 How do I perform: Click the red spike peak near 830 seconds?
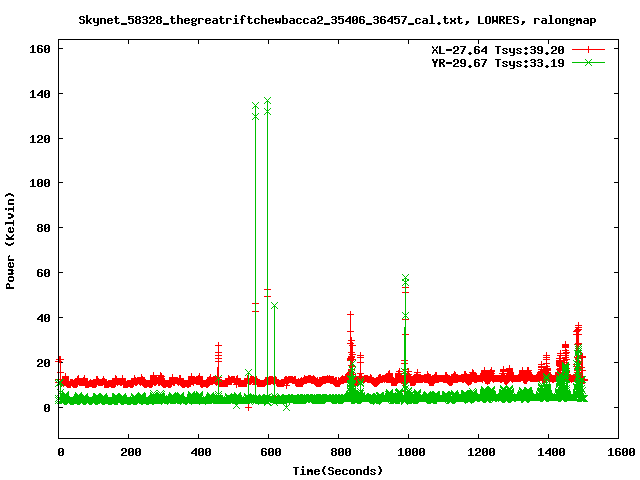click(350, 314)
